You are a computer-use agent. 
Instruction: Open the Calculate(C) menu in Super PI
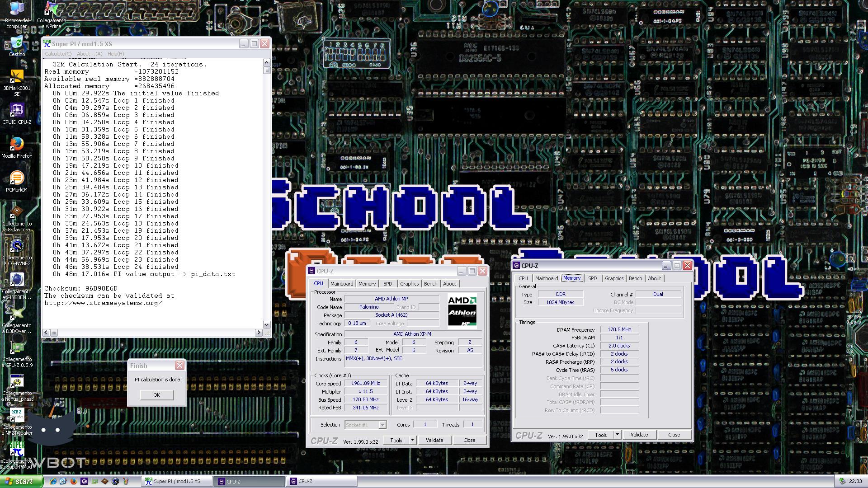tap(58, 54)
